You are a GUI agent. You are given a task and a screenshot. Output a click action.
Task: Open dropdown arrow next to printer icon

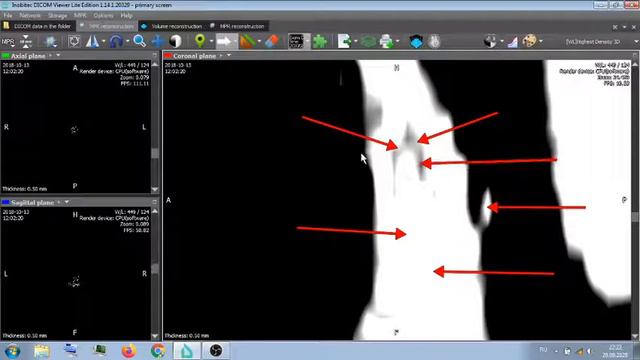pyautogui.click(x=398, y=41)
